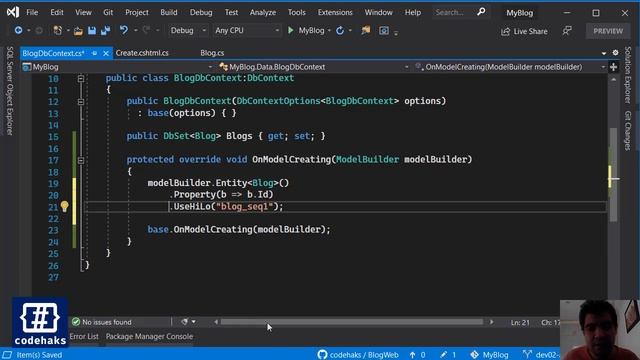
Task: Click the lightbulb quick actions icon
Action: coord(64,207)
